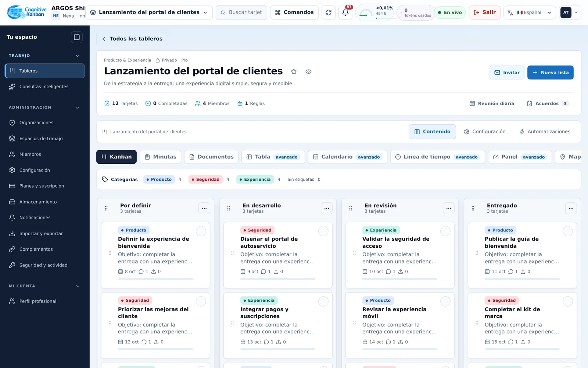Open the Cognitive Kanban logo

coord(27,12)
